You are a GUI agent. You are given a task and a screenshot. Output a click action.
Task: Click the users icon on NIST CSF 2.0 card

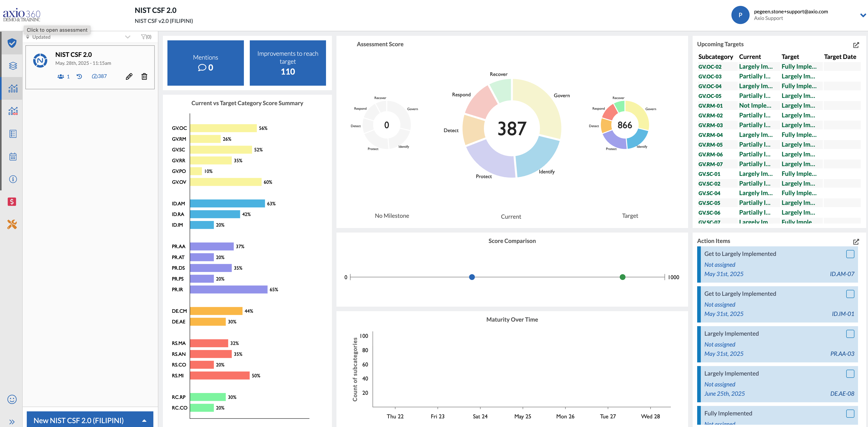61,76
